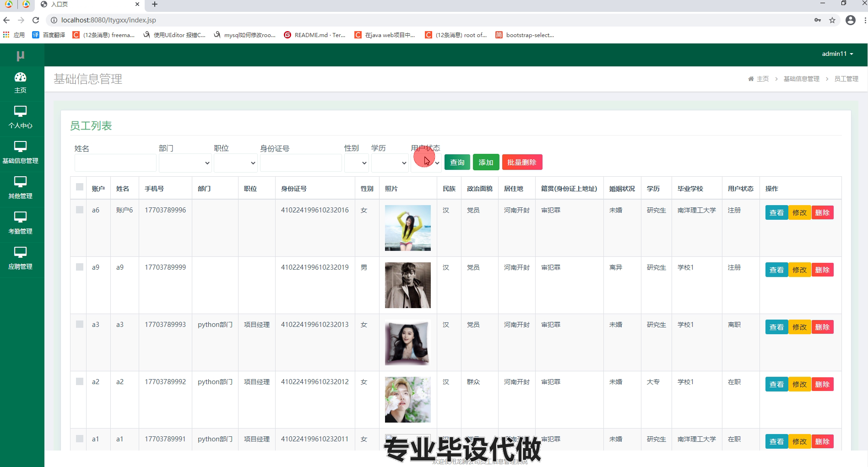This screenshot has width=868, height=467.
Task: Open photo thumbnail of employee a2
Action: click(x=408, y=400)
